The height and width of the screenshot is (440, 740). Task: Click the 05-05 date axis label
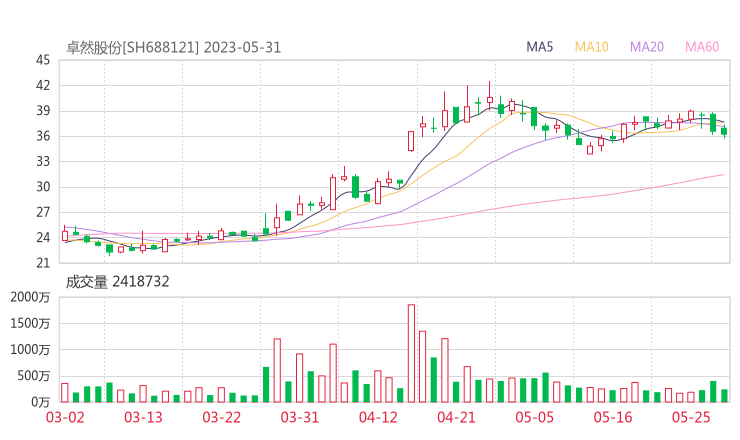coord(535,417)
